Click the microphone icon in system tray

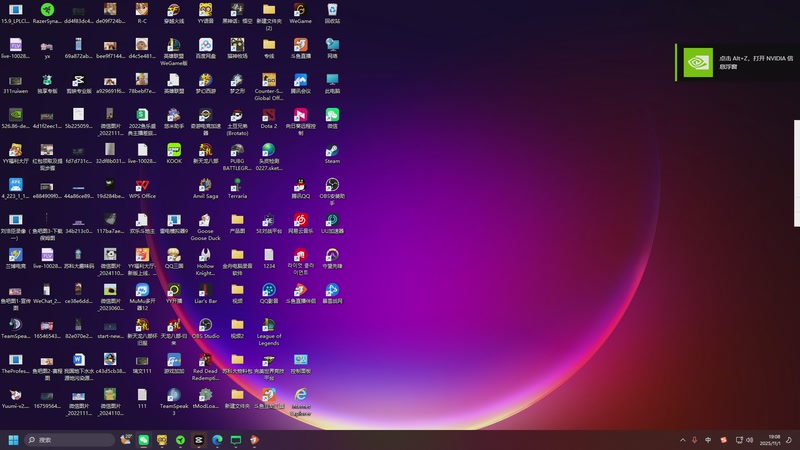pos(694,440)
